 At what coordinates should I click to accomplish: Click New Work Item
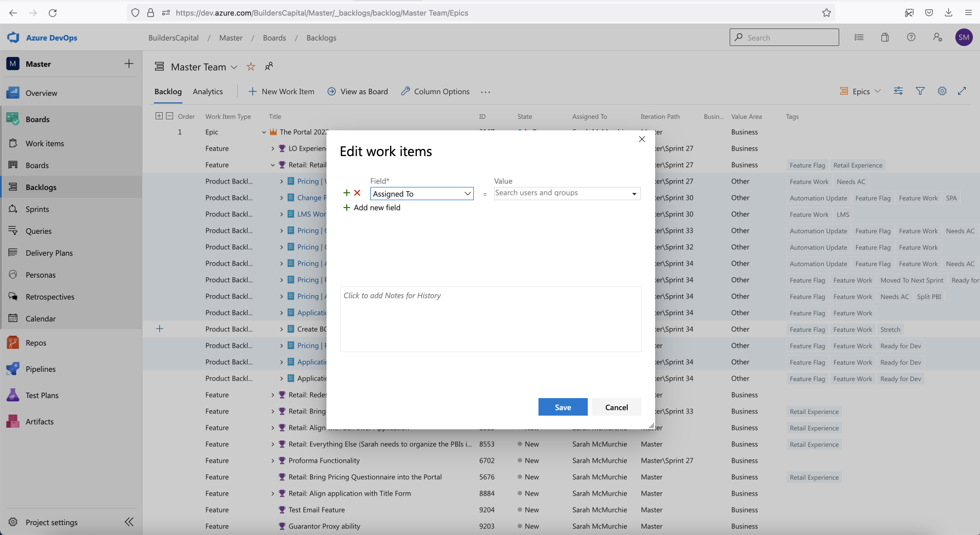pos(282,91)
